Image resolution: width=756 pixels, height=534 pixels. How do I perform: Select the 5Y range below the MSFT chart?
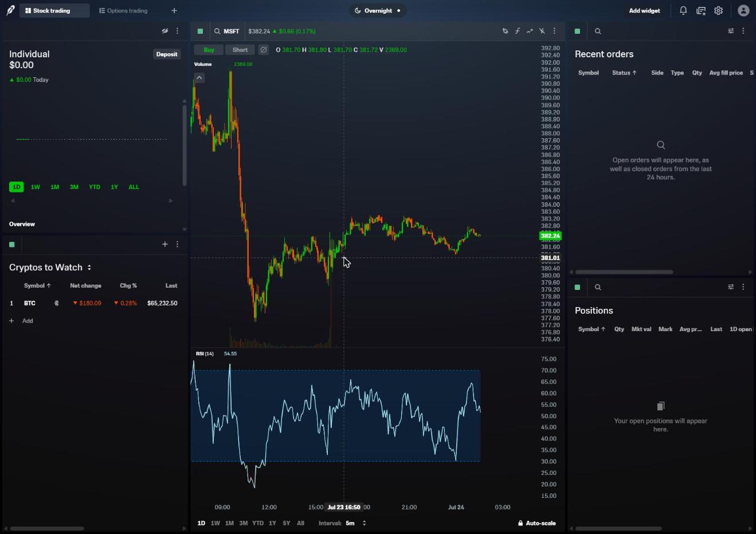(x=287, y=523)
